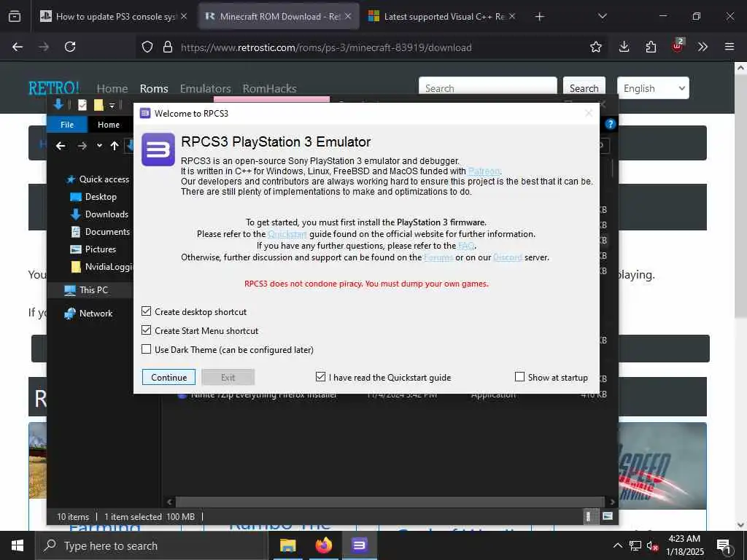Viewport: 747px width, 560px height.
Task: Switch Explorer to details view icon
Action: click(589, 517)
